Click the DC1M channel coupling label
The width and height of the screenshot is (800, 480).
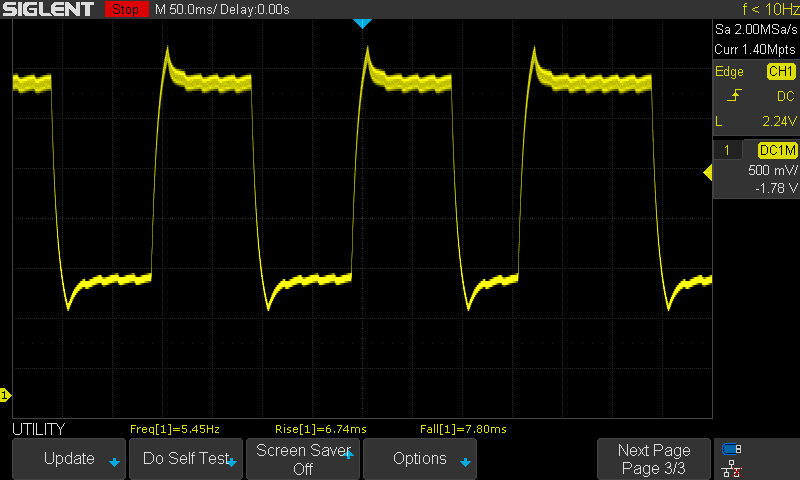(x=777, y=150)
